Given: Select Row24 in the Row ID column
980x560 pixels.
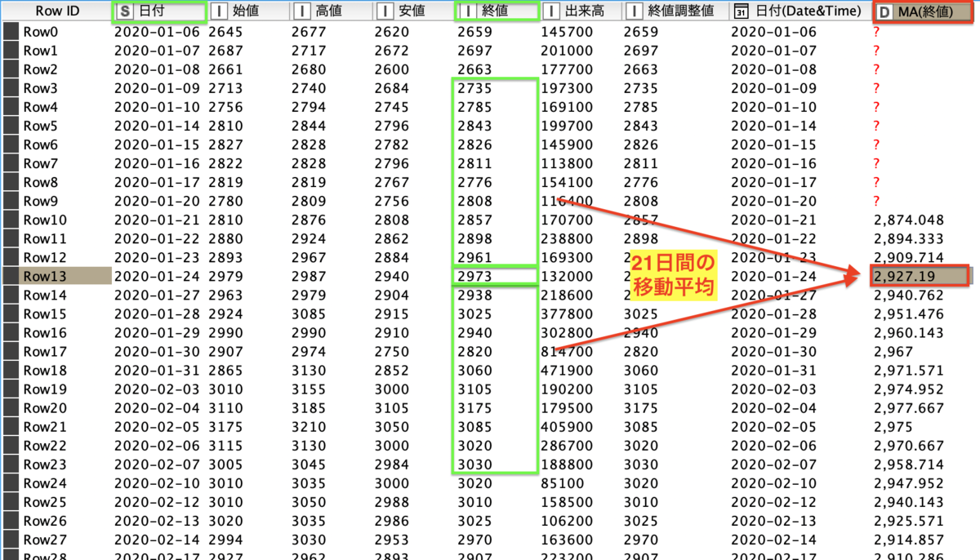Looking at the screenshot, I should (45, 482).
